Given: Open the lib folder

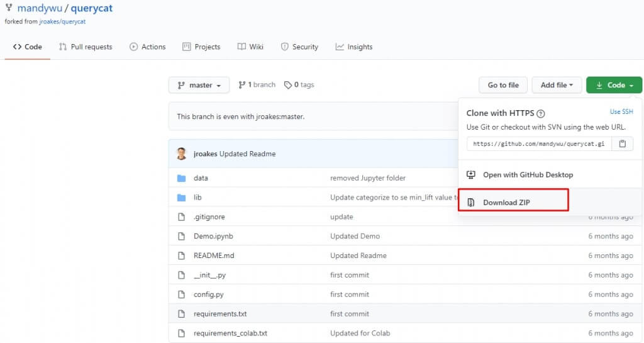Looking at the screenshot, I should (197, 197).
